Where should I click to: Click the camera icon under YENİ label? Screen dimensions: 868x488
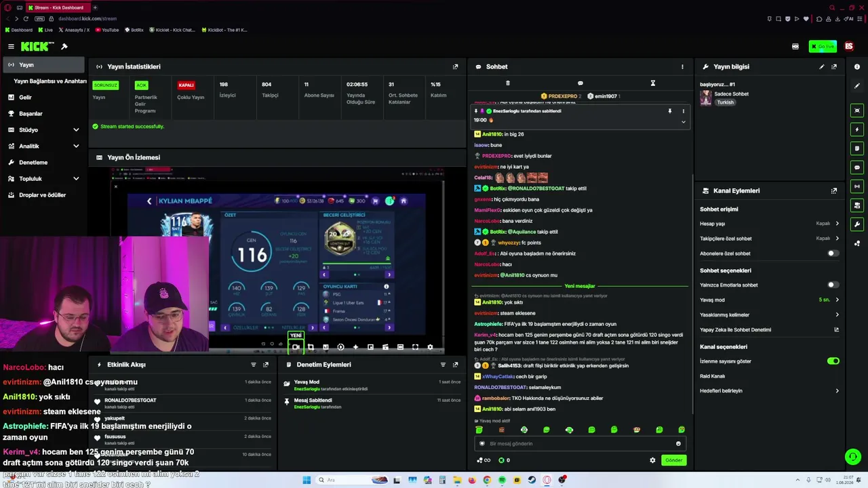click(x=296, y=347)
